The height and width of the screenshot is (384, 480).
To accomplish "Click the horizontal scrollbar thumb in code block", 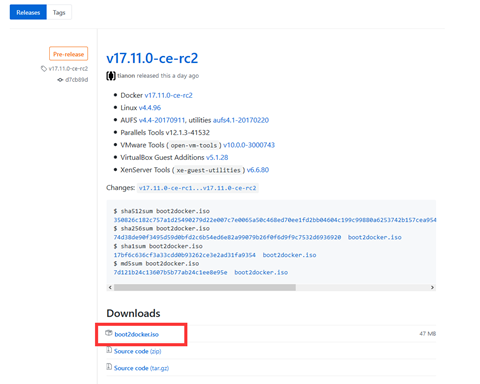I will coord(205,287).
